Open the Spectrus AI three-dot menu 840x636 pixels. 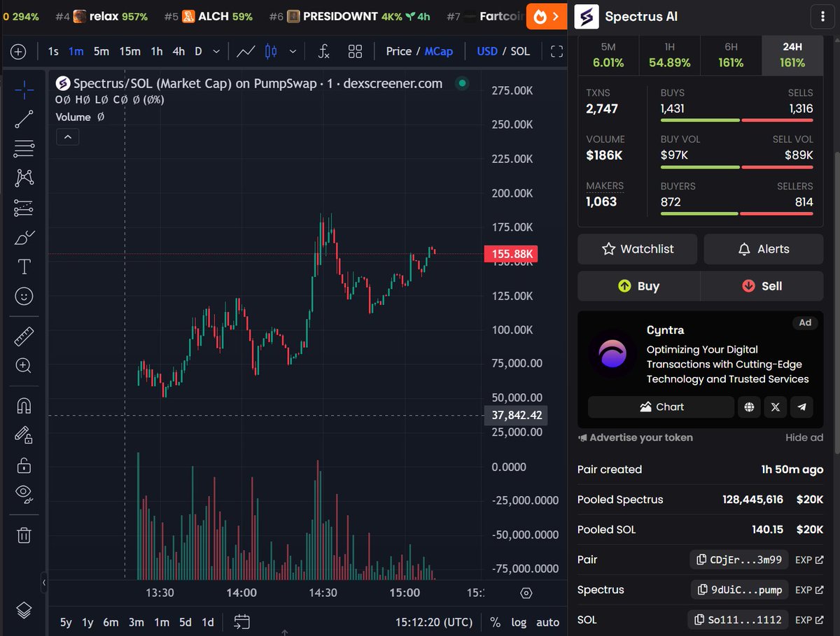821,16
